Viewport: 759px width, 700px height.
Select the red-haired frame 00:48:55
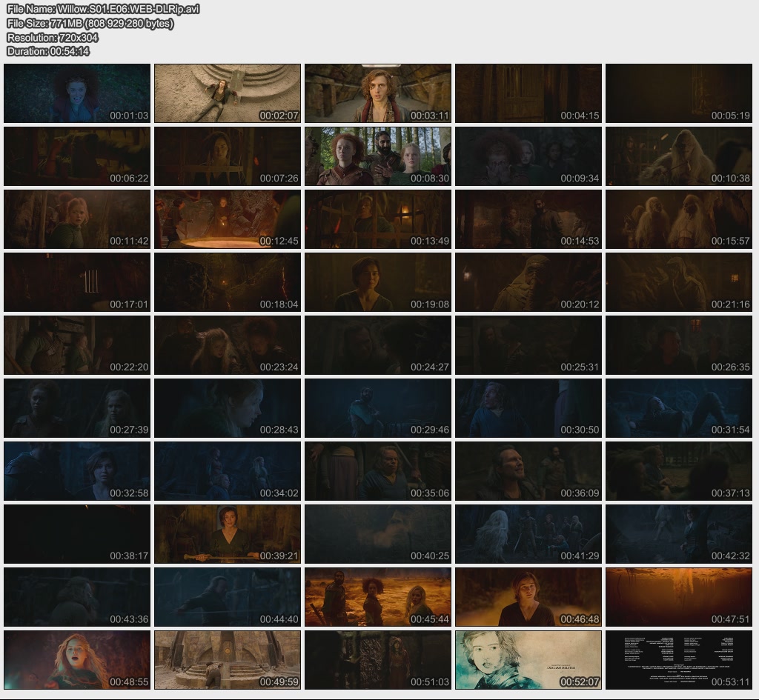(x=77, y=660)
